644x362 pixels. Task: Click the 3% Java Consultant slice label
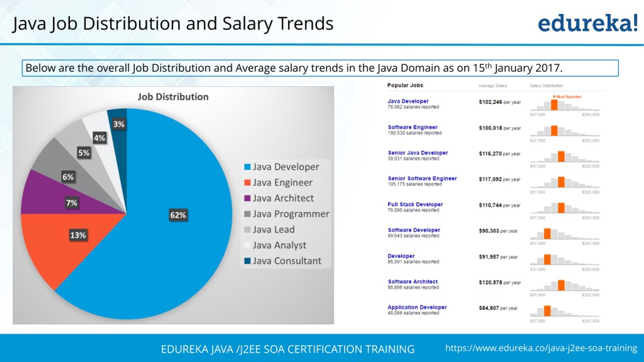[x=119, y=124]
